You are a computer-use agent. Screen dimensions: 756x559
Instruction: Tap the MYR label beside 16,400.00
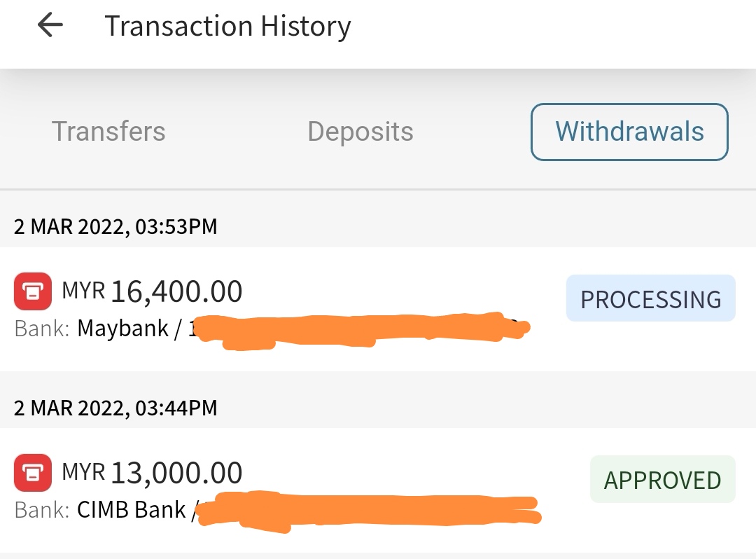tap(83, 291)
